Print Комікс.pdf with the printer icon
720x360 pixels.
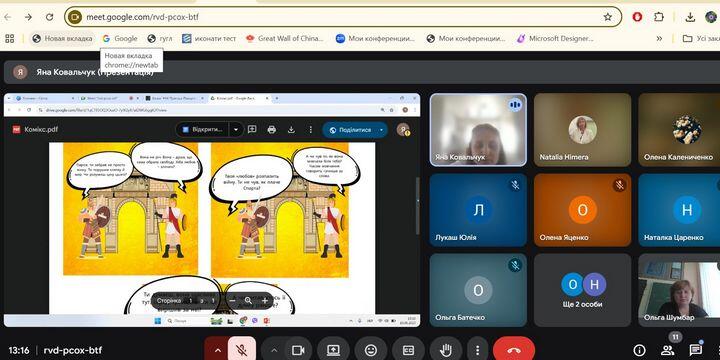[271, 129]
